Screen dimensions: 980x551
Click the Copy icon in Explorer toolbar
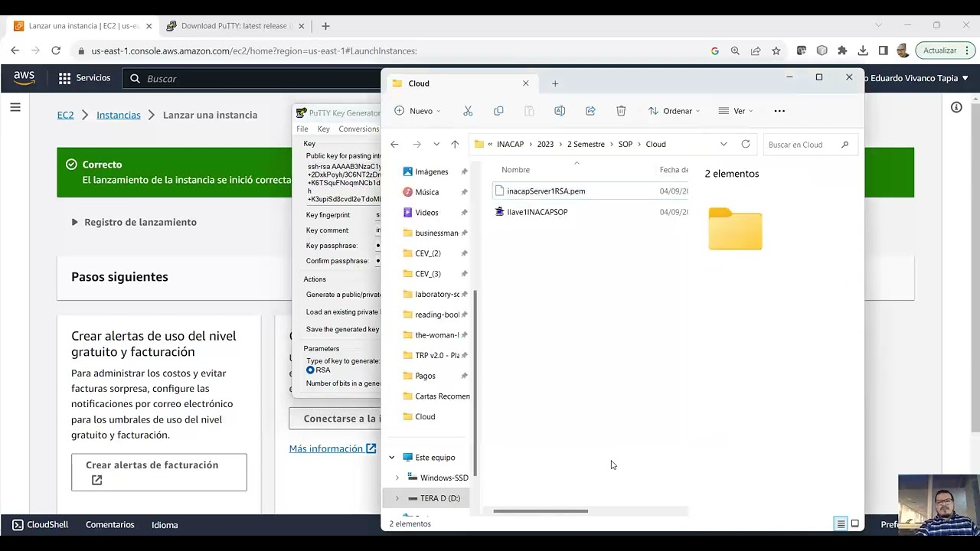pyautogui.click(x=498, y=111)
